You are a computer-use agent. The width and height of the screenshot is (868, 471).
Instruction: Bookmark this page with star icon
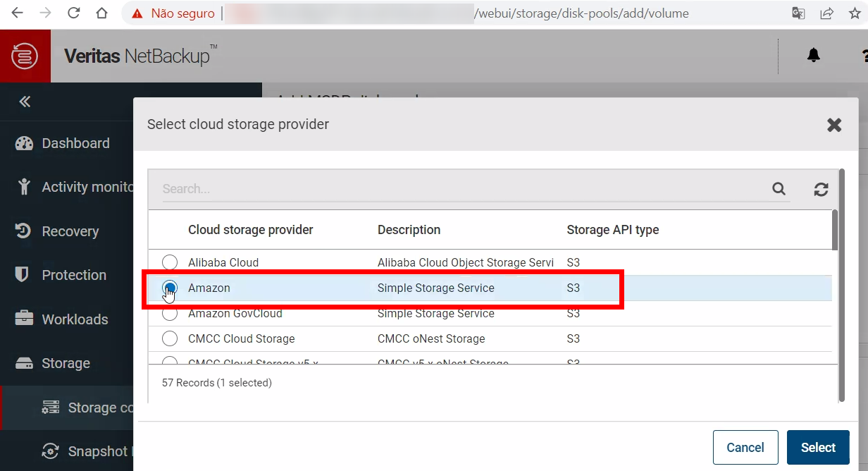(x=855, y=13)
